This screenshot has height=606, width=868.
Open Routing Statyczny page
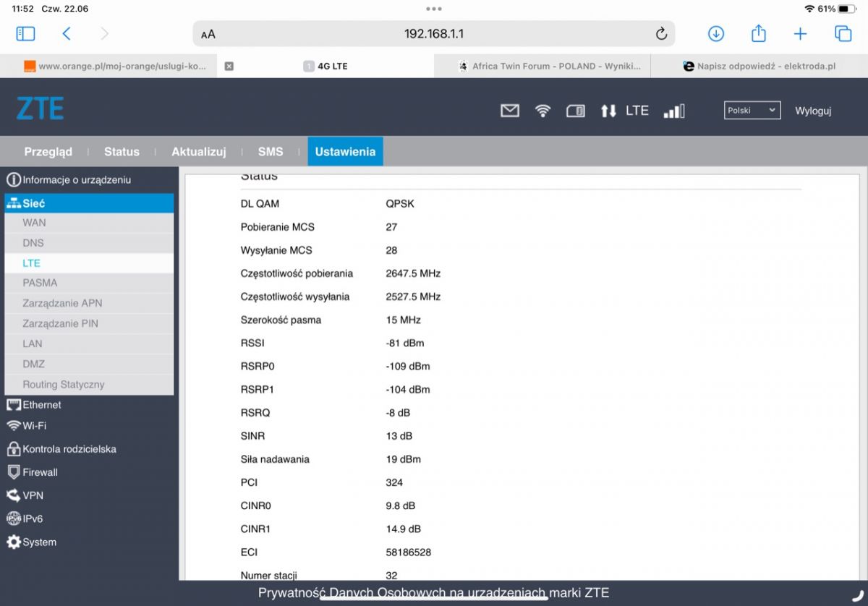point(89,385)
